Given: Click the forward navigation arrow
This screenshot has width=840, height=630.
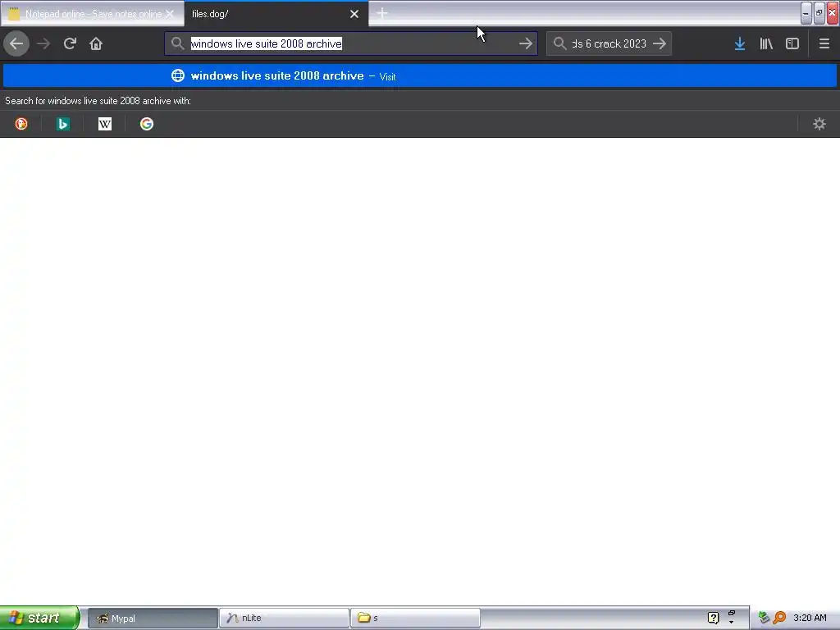Looking at the screenshot, I should point(43,43).
